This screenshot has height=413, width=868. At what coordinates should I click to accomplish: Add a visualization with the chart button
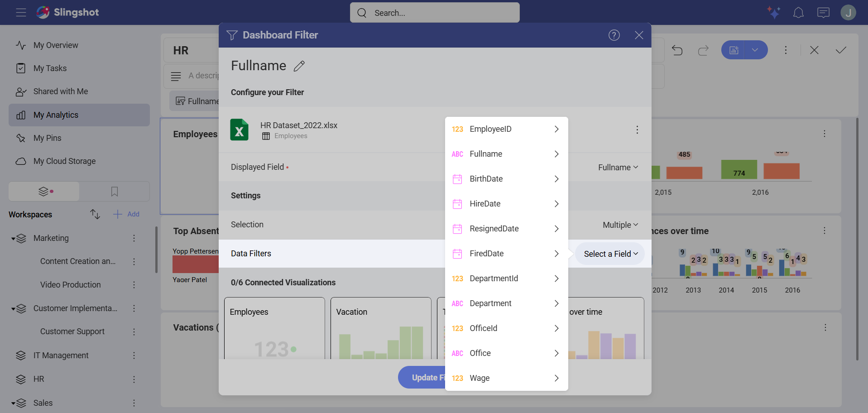[x=734, y=50]
